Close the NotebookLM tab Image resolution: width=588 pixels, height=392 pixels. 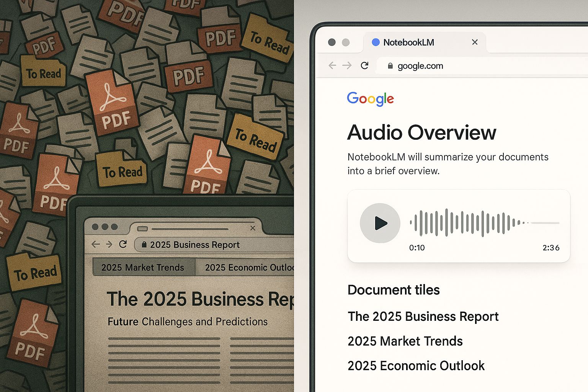(475, 42)
